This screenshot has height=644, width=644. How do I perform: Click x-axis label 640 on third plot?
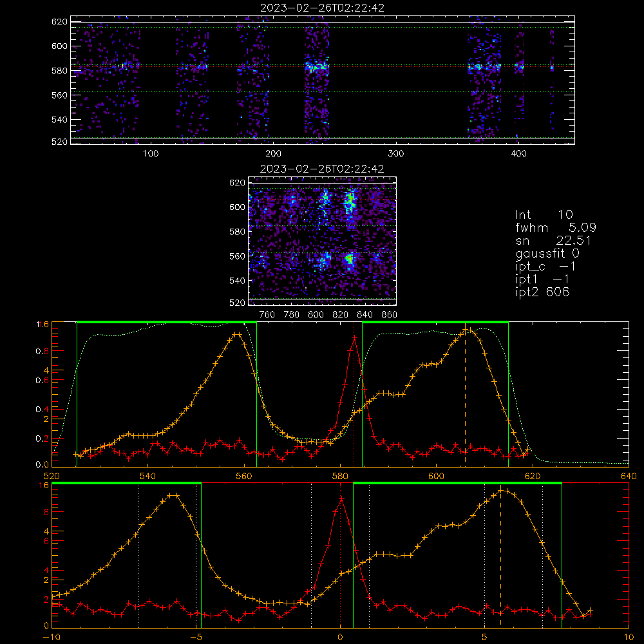tap(629, 477)
